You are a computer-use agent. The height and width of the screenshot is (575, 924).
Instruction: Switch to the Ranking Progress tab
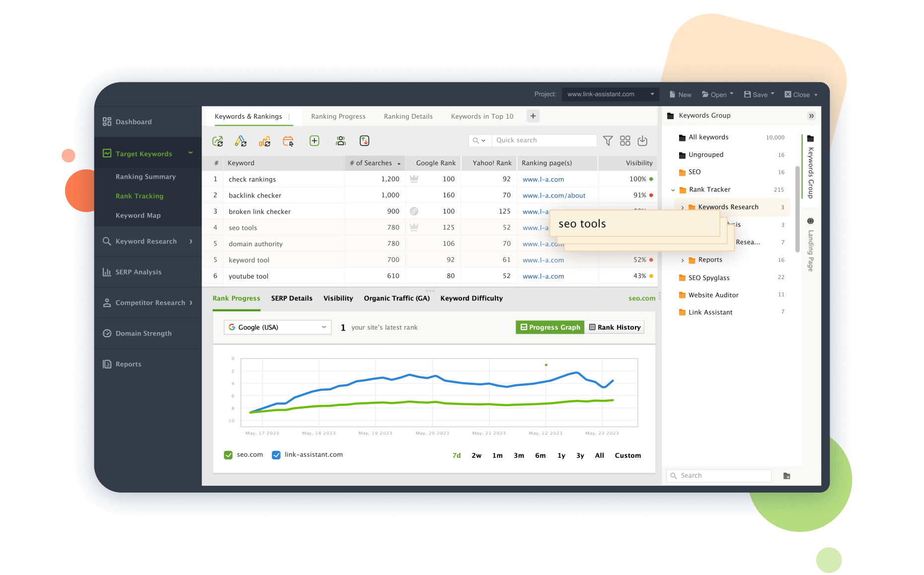coord(338,117)
